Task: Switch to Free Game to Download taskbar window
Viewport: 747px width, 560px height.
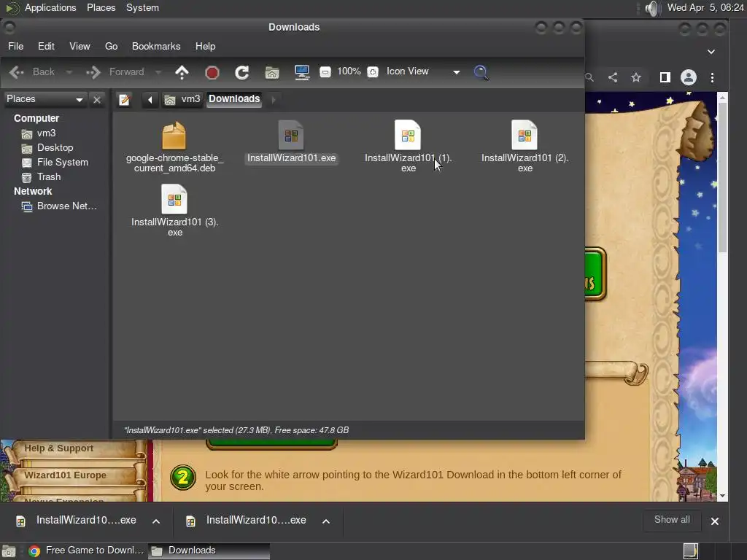Action: coord(86,551)
